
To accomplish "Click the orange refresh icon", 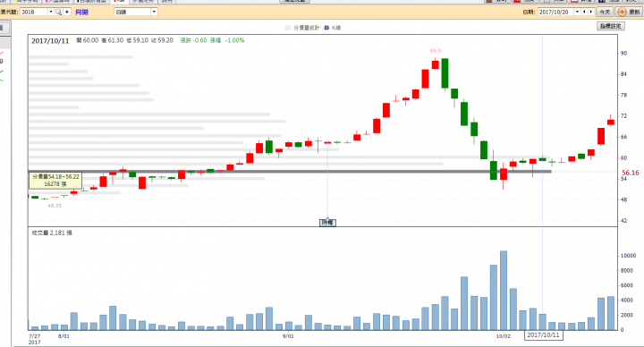I will tap(622, 12).
